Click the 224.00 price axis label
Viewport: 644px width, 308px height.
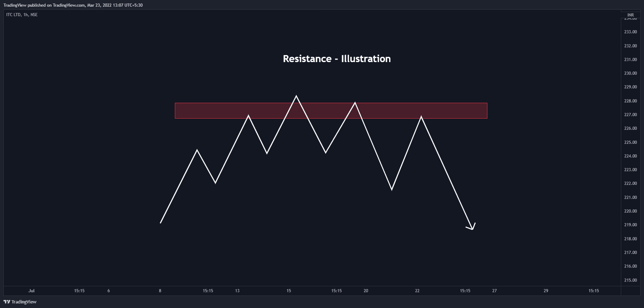(x=630, y=156)
